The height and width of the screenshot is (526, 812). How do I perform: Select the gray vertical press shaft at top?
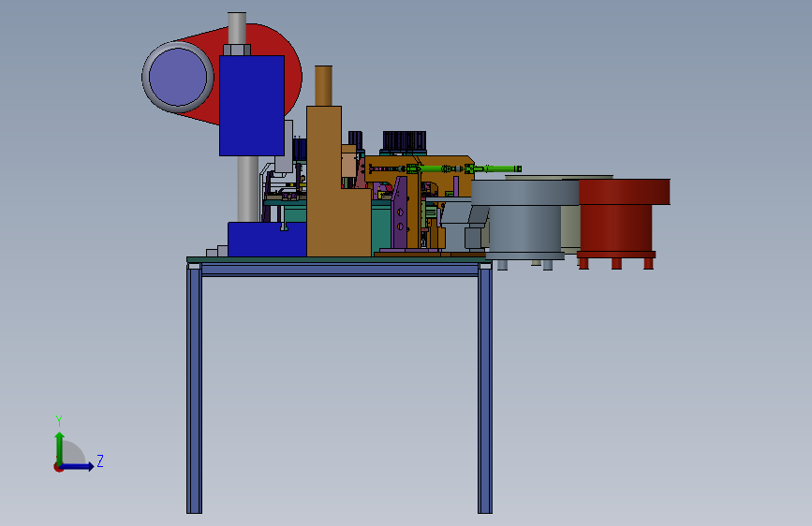pos(237,28)
